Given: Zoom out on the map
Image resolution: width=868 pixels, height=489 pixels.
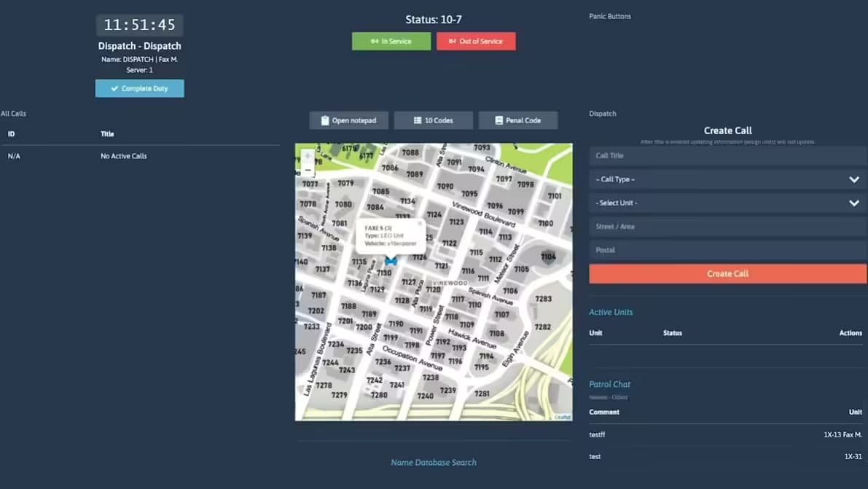Looking at the screenshot, I should [x=308, y=170].
